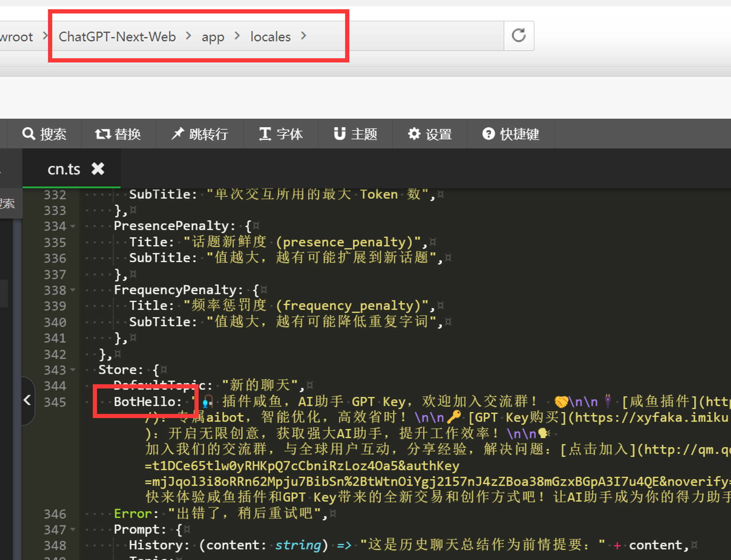731x560 pixels.
Task: Go to the app folder in breadcrumb
Action: 213,37
